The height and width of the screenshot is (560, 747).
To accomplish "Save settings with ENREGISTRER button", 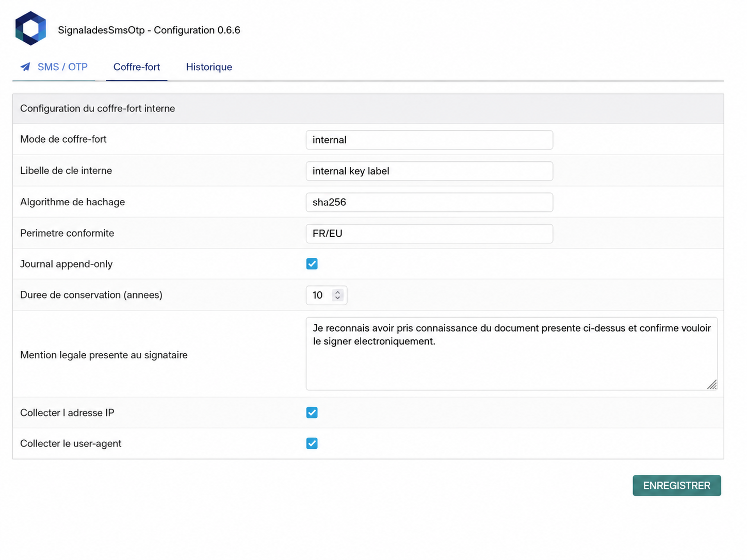I will coord(677,486).
